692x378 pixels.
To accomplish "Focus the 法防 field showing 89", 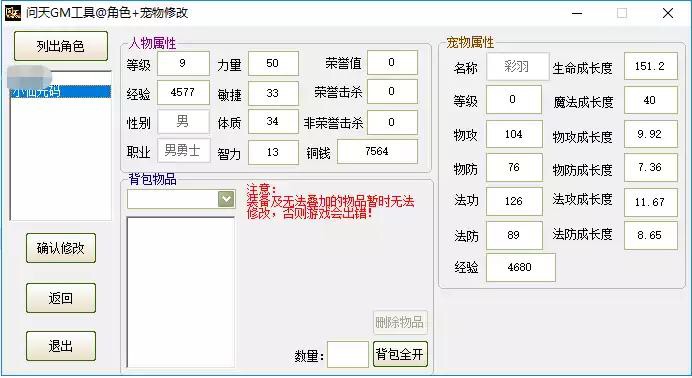I will tap(514, 235).
